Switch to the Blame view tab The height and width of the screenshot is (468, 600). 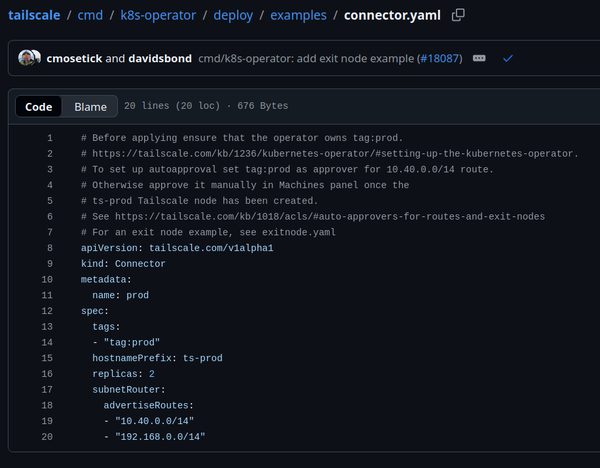[90, 106]
